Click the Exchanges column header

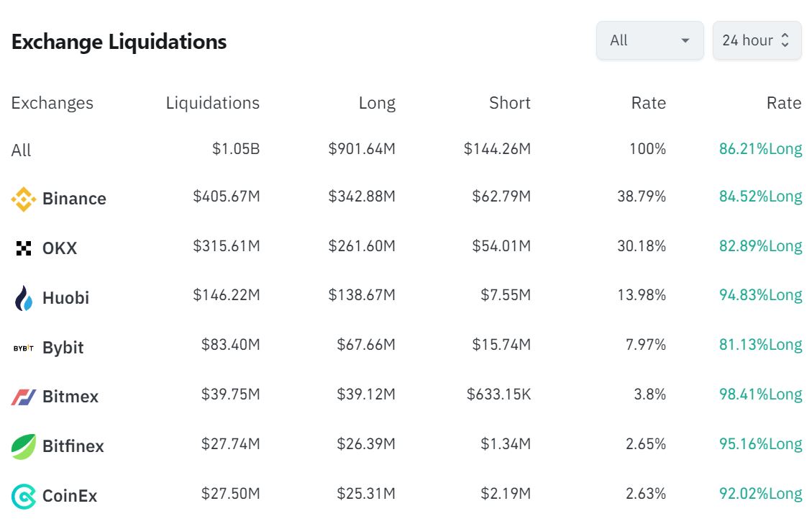pyautogui.click(x=52, y=103)
